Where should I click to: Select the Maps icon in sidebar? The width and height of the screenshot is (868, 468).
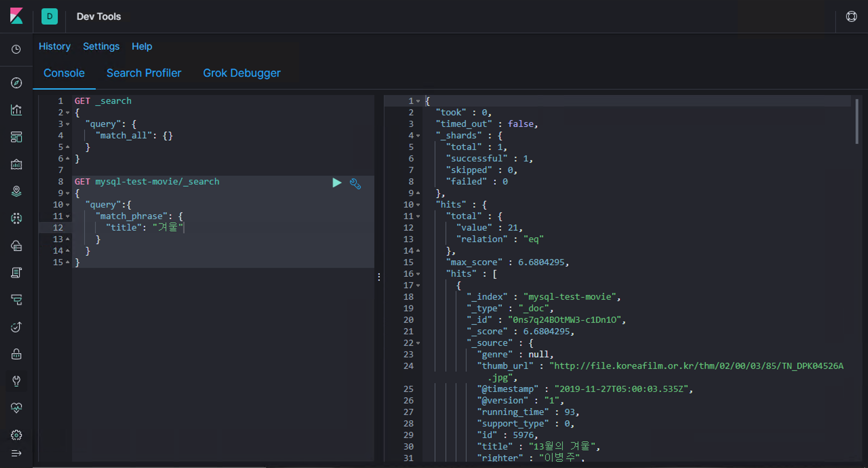(16, 191)
